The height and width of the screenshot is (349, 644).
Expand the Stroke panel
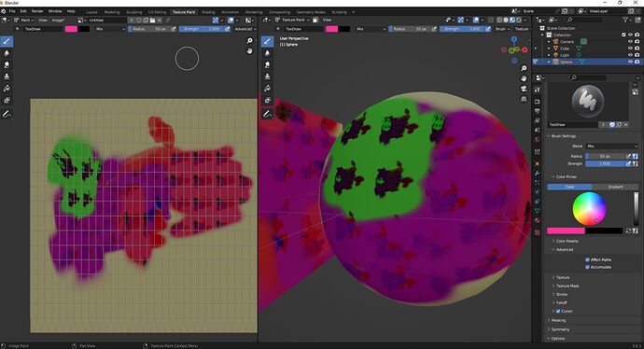561,294
